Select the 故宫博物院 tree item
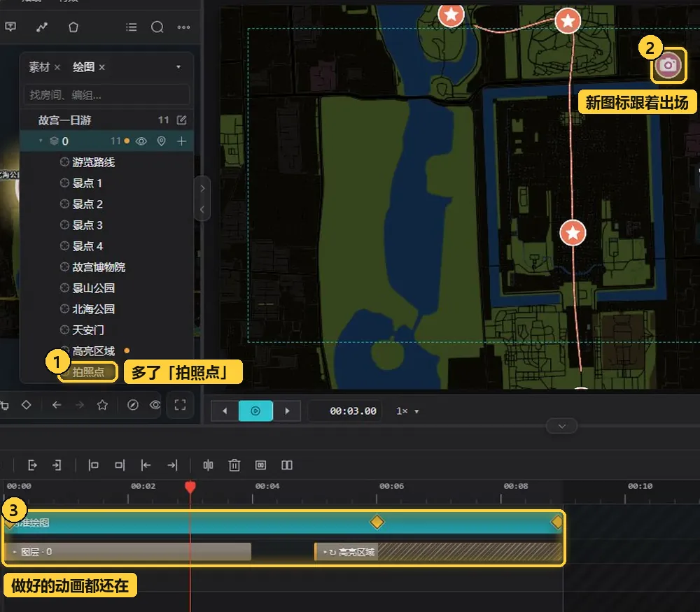Screen dimensions: 700x612 coord(99,266)
